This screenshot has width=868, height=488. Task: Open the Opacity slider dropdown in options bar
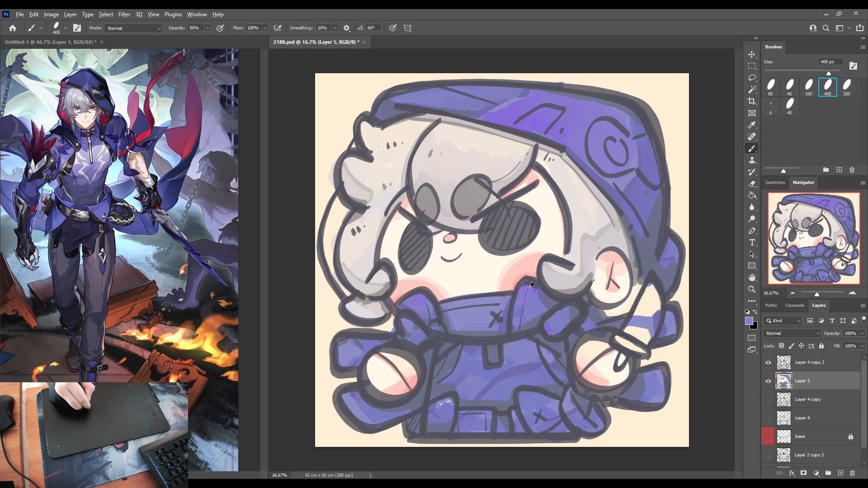208,28
